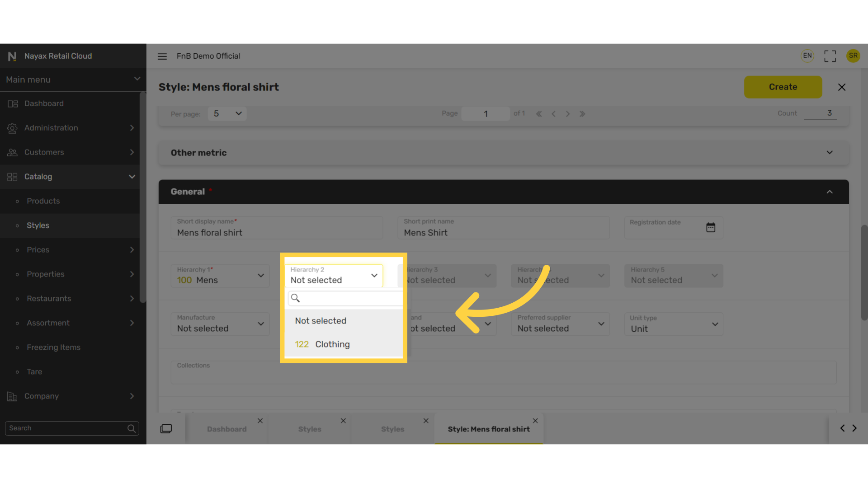Click the search magnifier icon in sidebar
Image resolution: width=868 pixels, height=488 pixels.
coord(131,428)
